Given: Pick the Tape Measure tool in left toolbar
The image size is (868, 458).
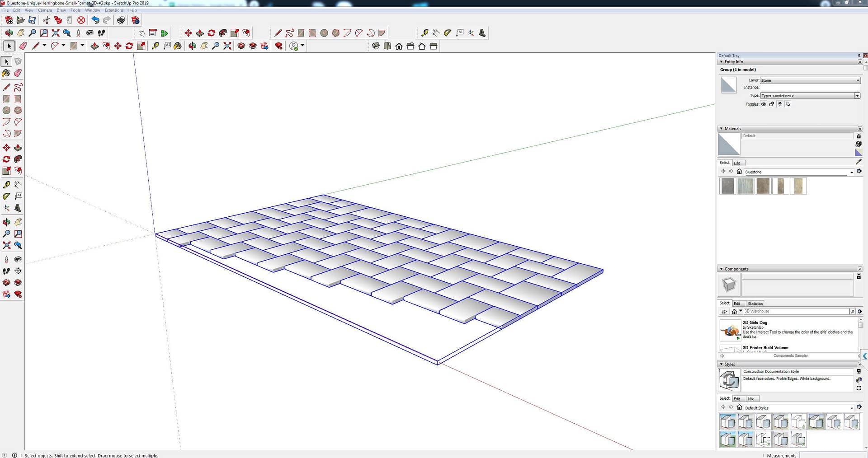Looking at the screenshot, I should pos(6,185).
